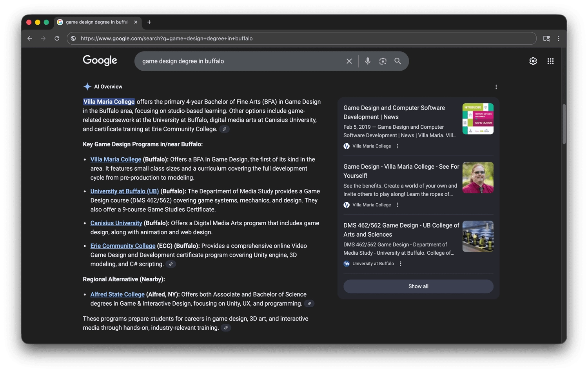Screen dimensions: 588x372
Task: Clear the search box text
Action: tap(349, 61)
